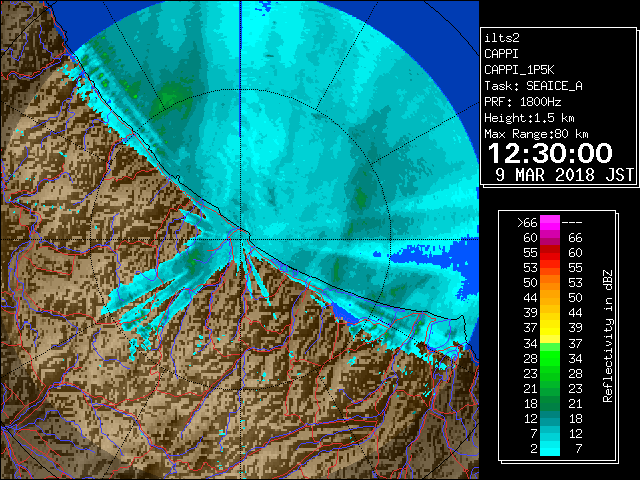Select the yellow 37–39 dBZ swatch
Viewport: 640px width, 480px height.
(x=550, y=328)
